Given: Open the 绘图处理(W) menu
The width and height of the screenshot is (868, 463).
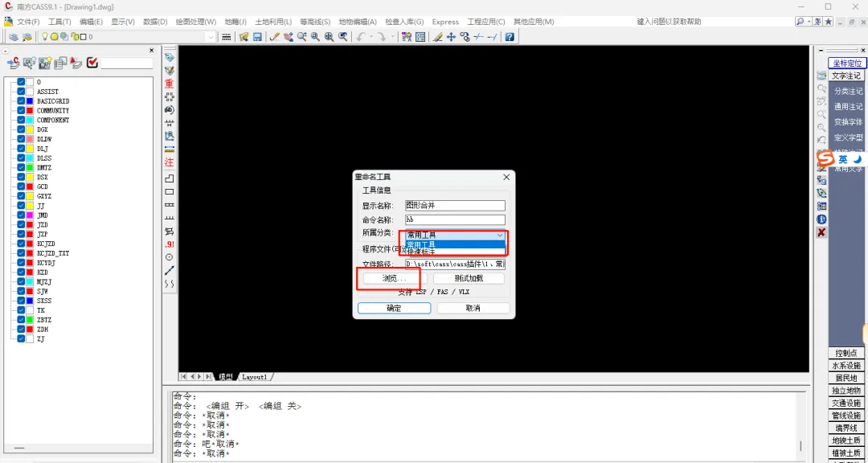Looking at the screenshot, I should tap(196, 23).
